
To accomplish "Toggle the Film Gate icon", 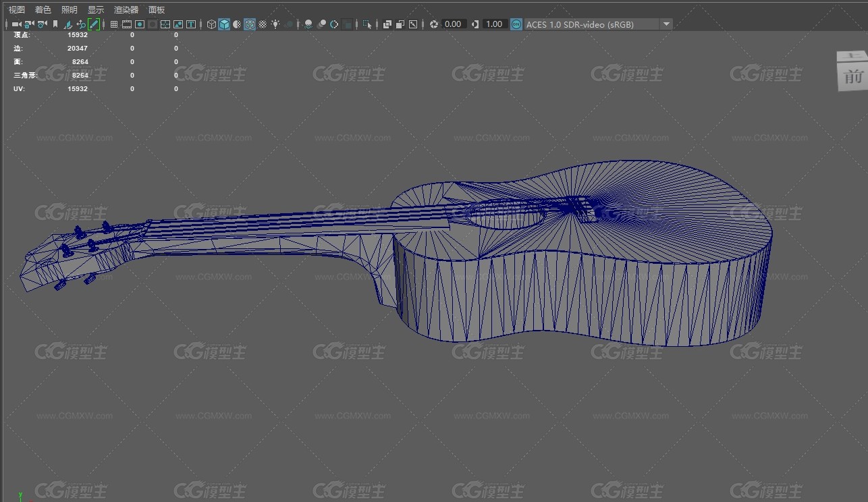I will coord(126,24).
